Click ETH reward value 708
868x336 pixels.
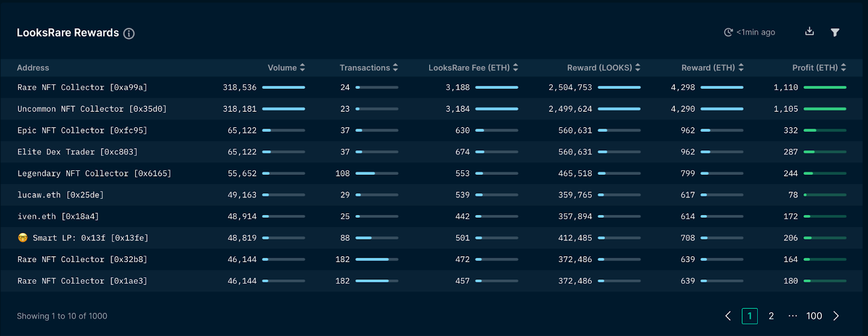pyautogui.click(x=688, y=238)
